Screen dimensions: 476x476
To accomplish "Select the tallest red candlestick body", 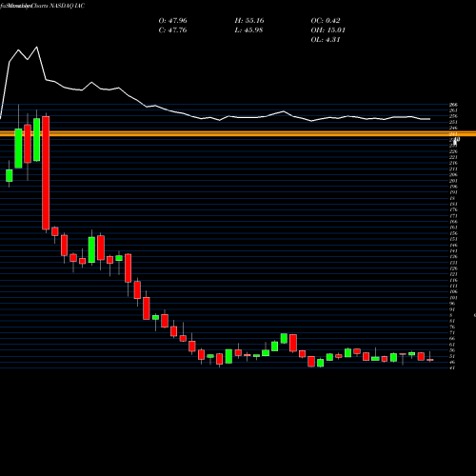I will click(46, 173).
